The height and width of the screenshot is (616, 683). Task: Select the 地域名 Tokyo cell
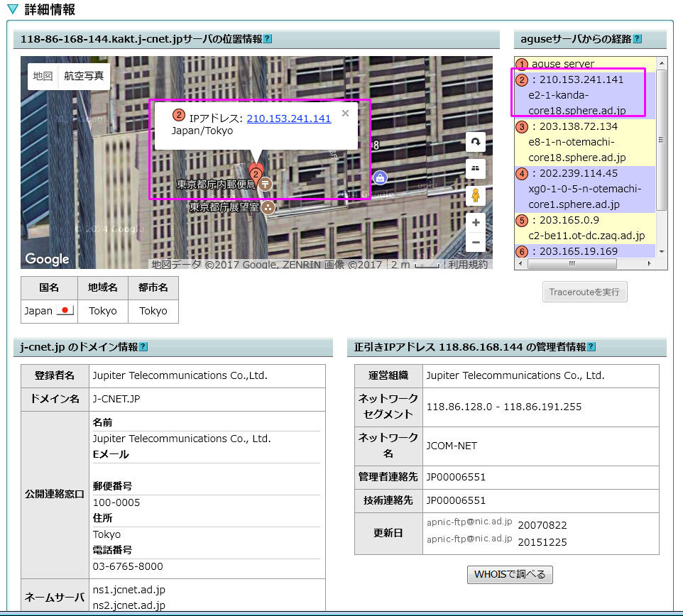103,311
